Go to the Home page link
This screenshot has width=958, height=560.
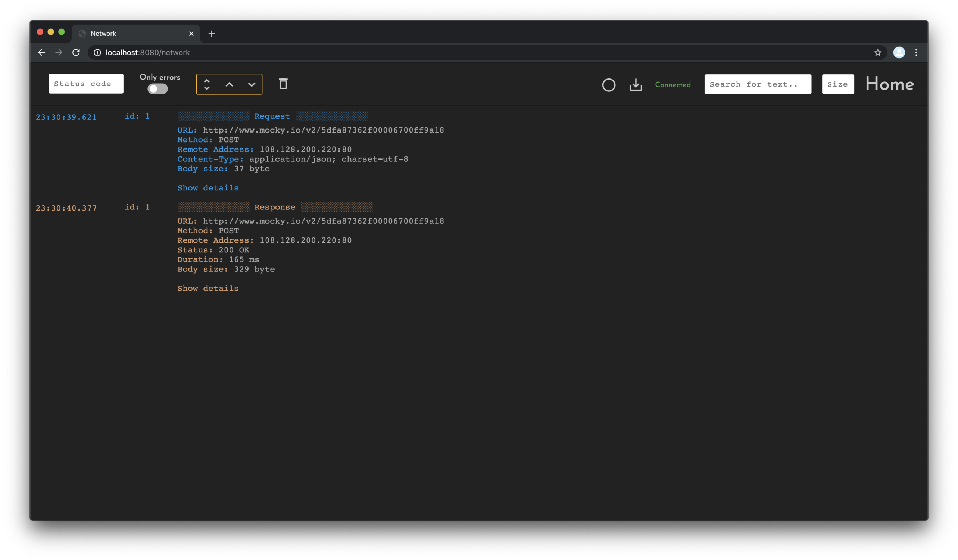click(x=889, y=84)
